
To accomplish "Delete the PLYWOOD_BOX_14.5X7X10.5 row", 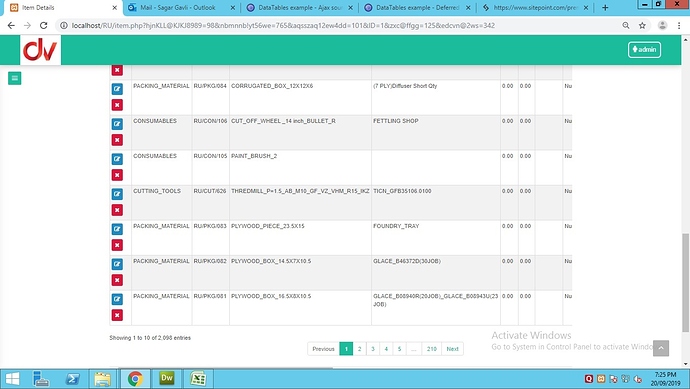I will [117, 280].
